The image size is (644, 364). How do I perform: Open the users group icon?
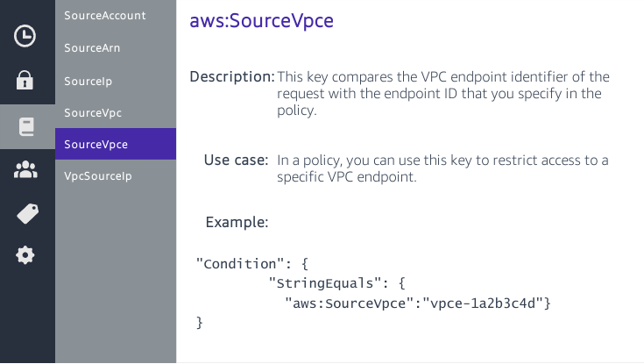[25, 170]
